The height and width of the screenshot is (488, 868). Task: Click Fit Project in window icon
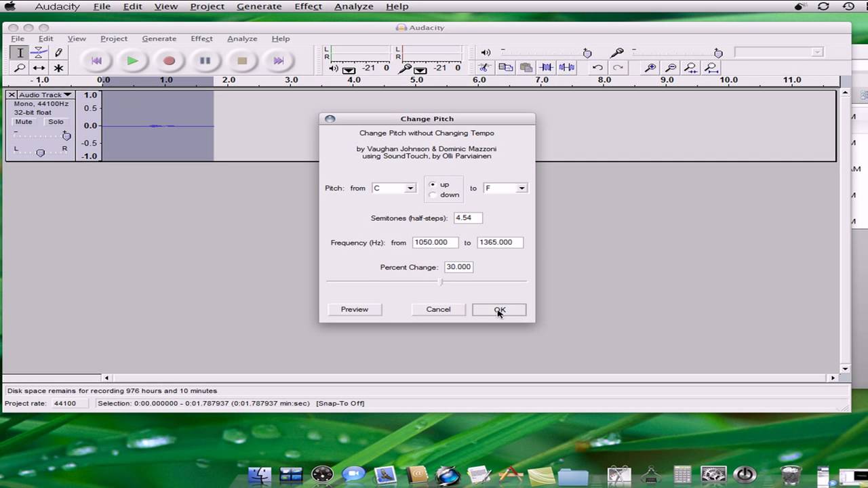coord(711,67)
